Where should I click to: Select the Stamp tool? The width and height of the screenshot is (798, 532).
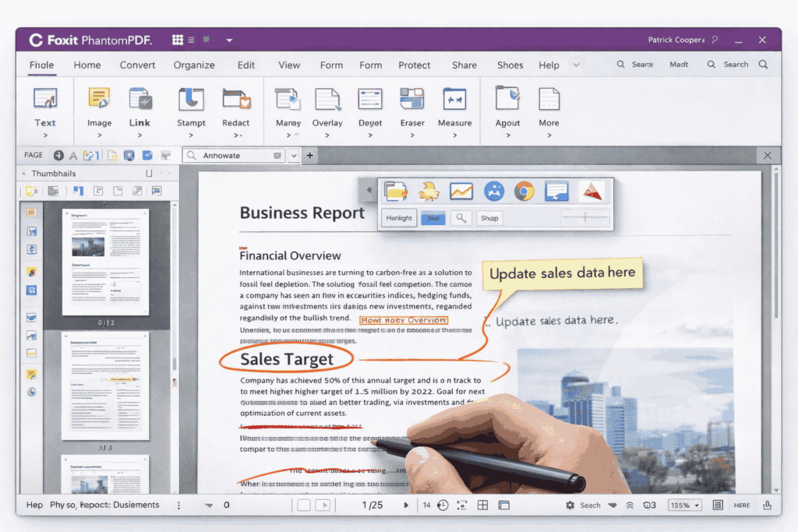point(191,105)
